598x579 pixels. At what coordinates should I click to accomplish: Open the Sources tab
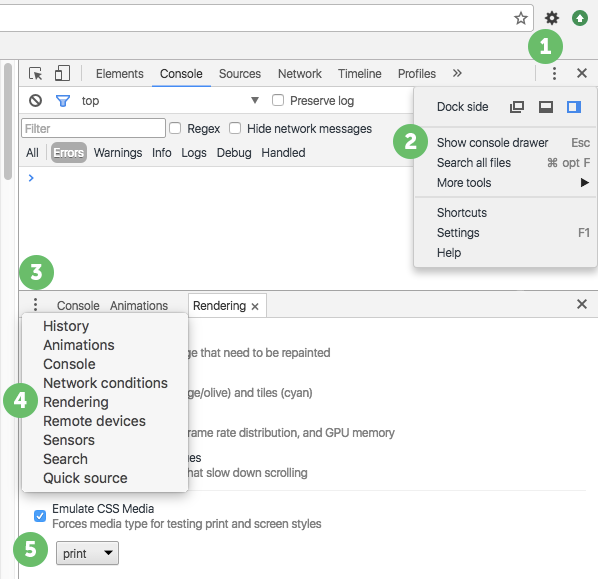click(240, 74)
